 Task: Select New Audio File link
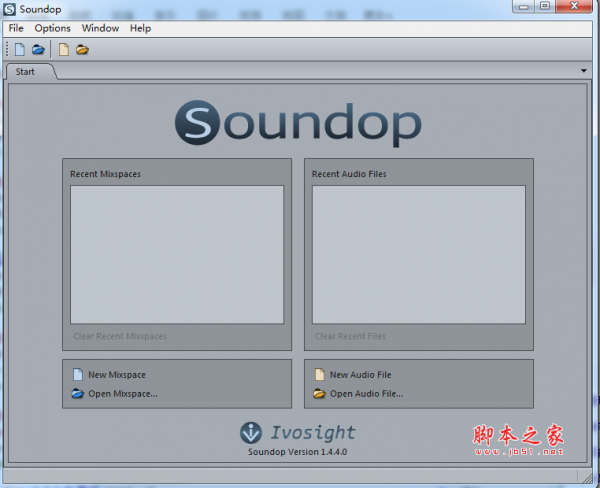(x=360, y=375)
